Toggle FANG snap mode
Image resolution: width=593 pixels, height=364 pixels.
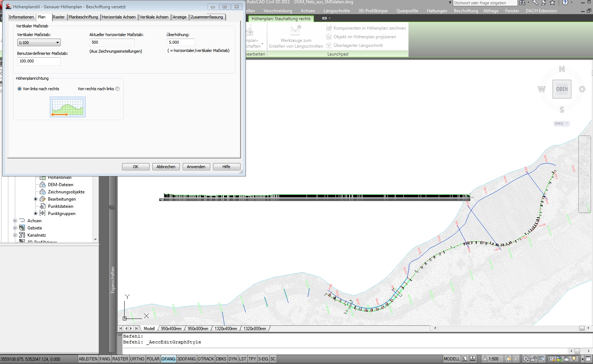(105, 359)
